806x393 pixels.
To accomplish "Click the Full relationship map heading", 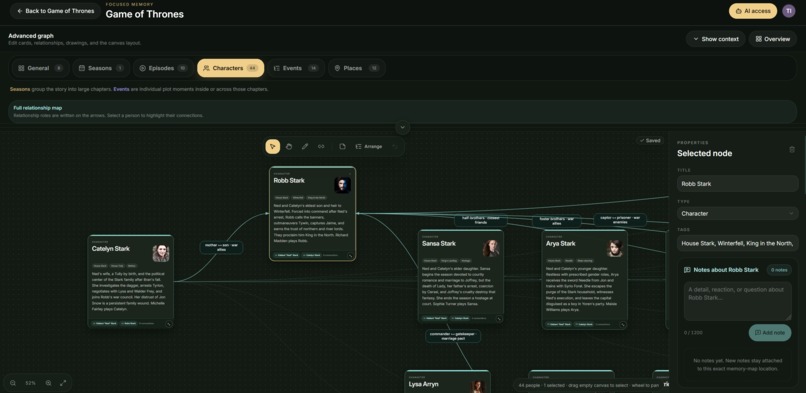I will (38, 108).
